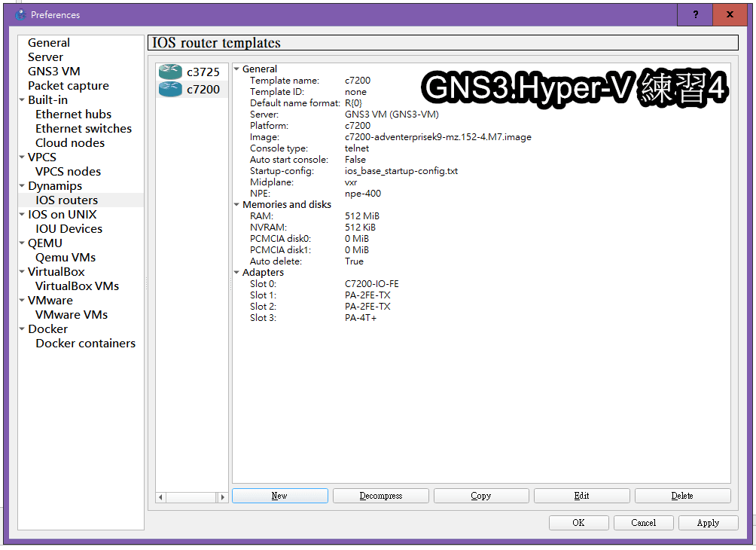Select IOU Devices in the sidebar
Image resolution: width=756 pixels, height=550 pixels.
coord(69,229)
